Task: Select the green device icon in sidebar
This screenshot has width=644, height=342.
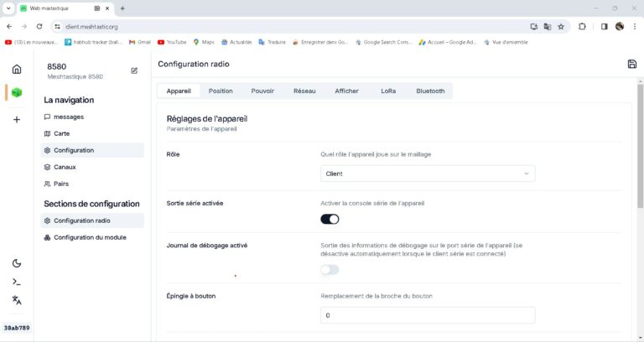Action: tap(17, 92)
